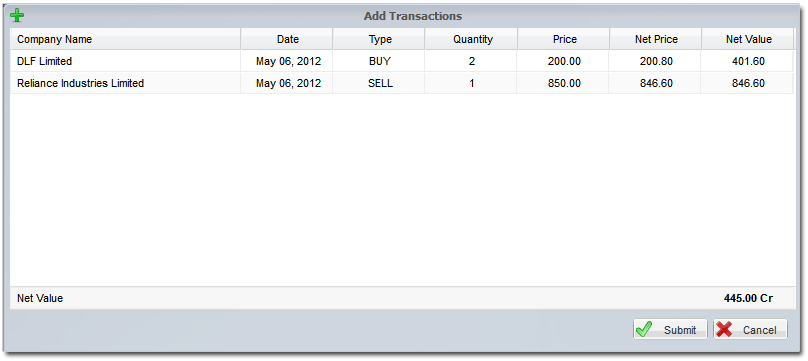Image resolution: width=808 pixels, height=361 pixels.
Task: Click the SELL type cell
Action: pos(379,83)
